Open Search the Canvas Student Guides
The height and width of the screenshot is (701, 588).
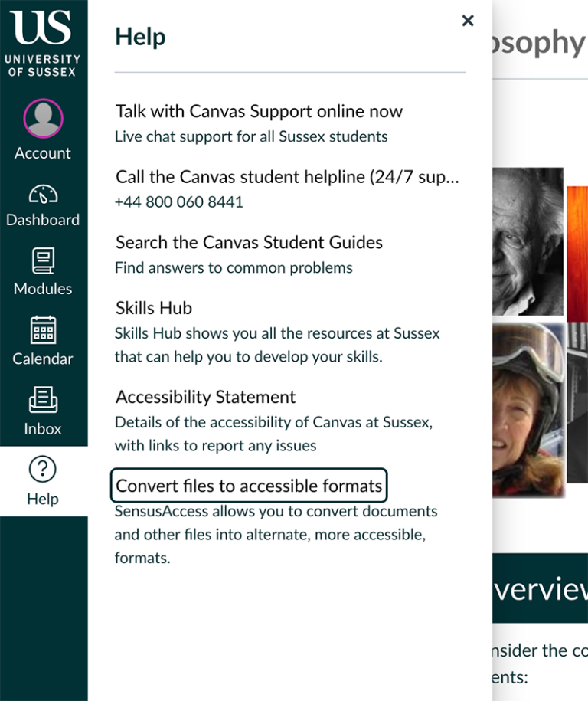click(x=248, y=242)
